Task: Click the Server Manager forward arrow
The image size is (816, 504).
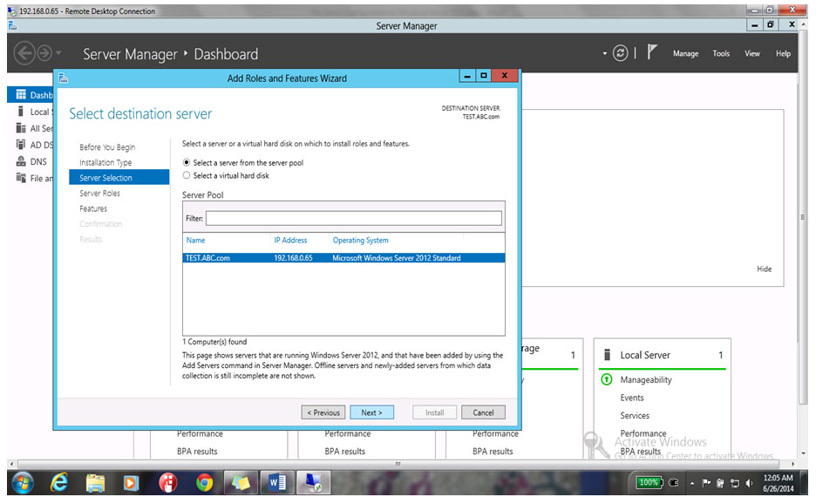Action: point(44,53)
